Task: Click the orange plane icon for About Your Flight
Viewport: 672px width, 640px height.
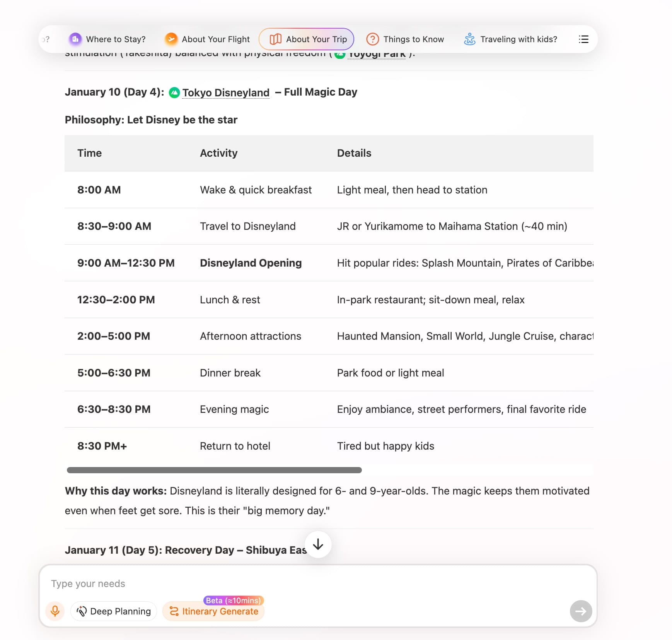Action: point(171,39)
